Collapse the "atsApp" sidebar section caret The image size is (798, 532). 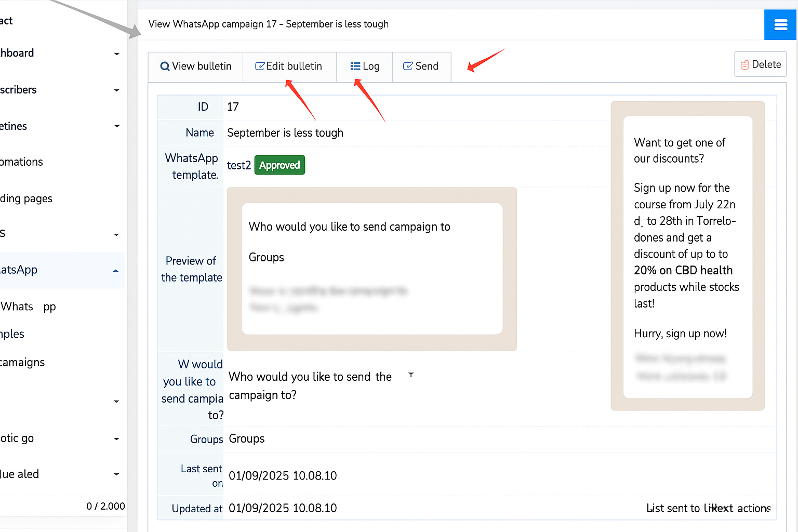tap(116, 271)
